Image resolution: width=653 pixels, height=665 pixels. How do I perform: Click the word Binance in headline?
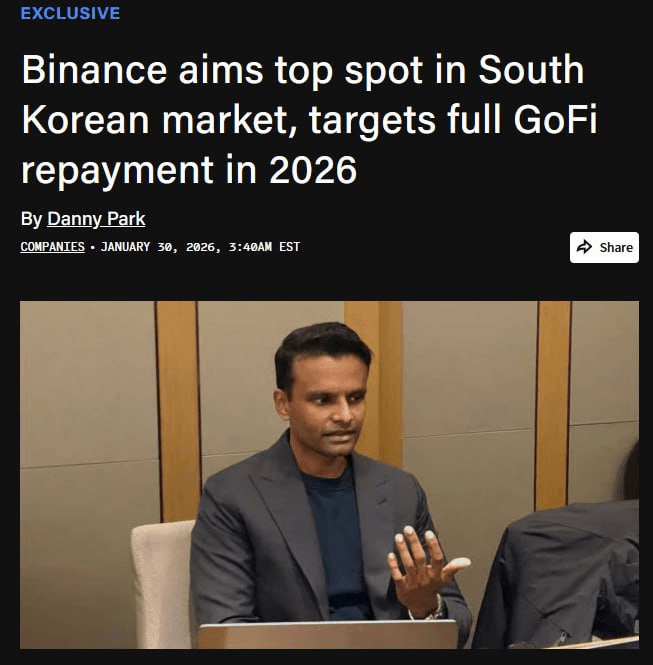click(95, 70)
